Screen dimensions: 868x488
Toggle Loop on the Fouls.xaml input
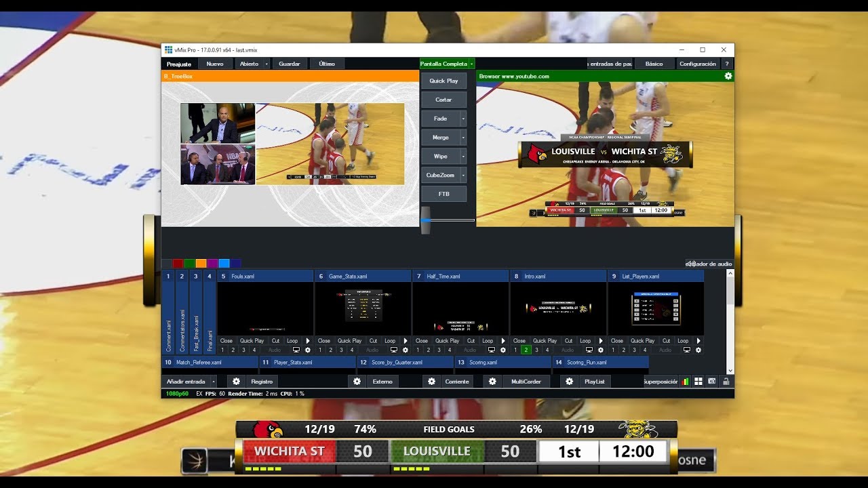[x=292, y=341]
